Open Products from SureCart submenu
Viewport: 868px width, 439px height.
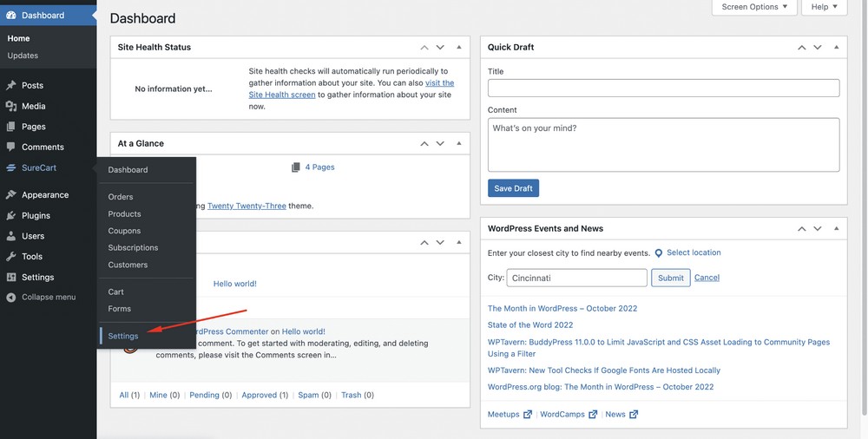pyautogui.click(x=124, y=213)
